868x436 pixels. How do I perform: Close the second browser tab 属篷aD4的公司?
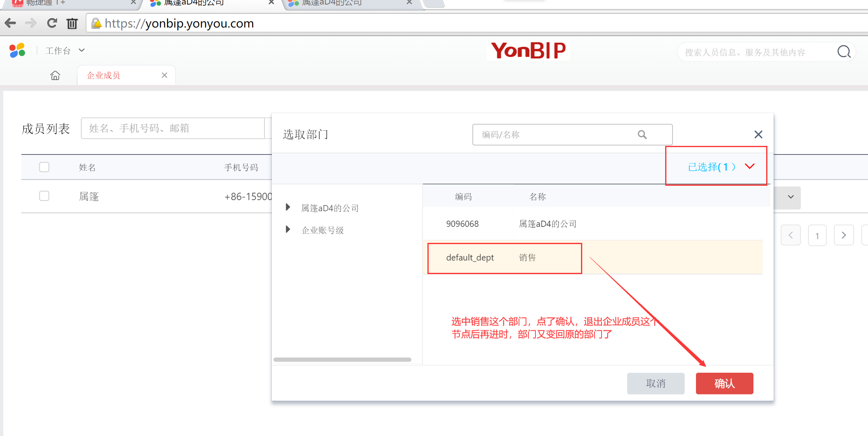[x=271, y=2]
